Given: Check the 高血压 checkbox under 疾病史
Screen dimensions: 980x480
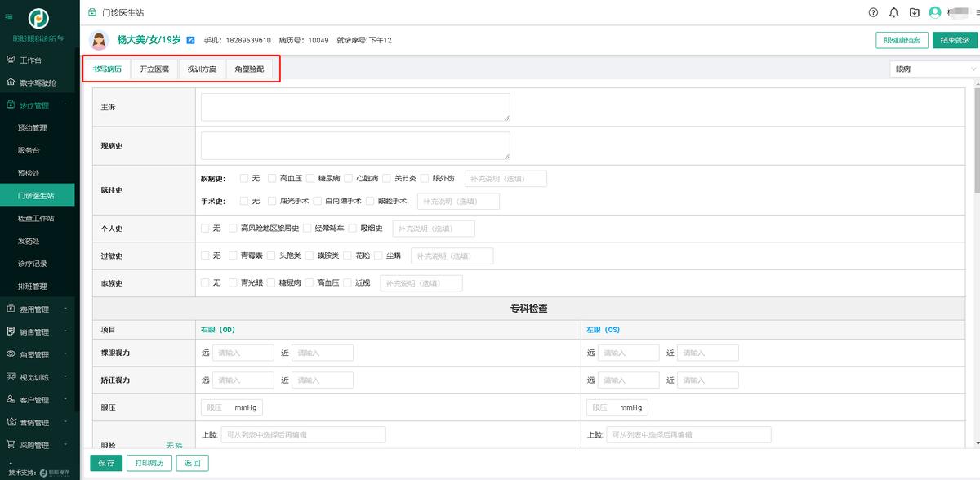Looking at the screenshot, I should 272,178.
